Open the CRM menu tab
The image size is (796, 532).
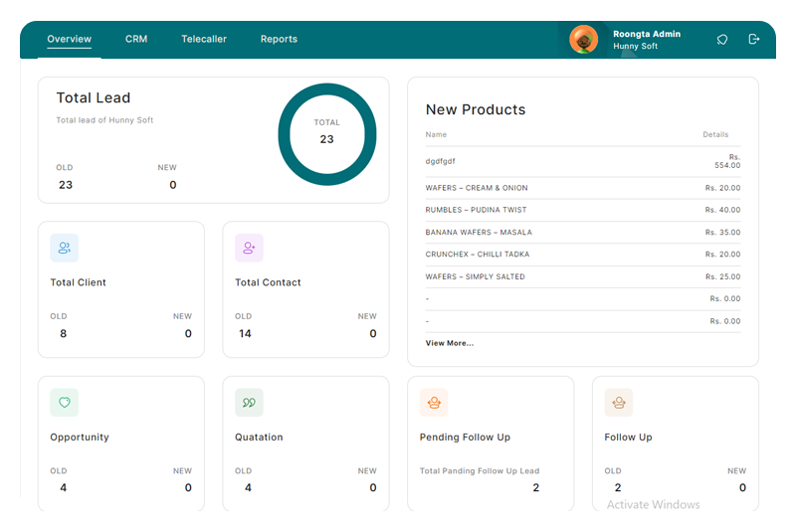pos(136,40)
